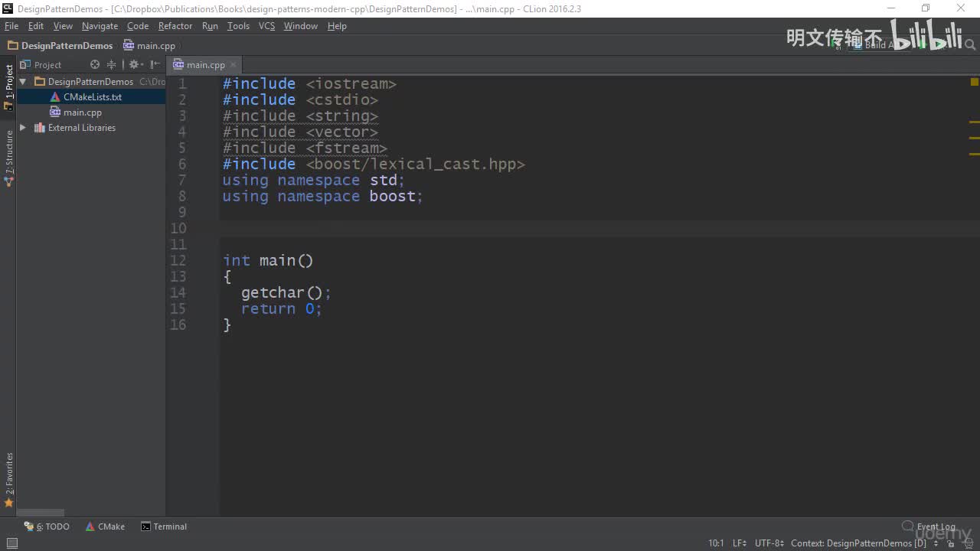Click the CMake triangle icon in bottom bar
This screenshot has width=980, height=551.
click(x=90, y=527)
